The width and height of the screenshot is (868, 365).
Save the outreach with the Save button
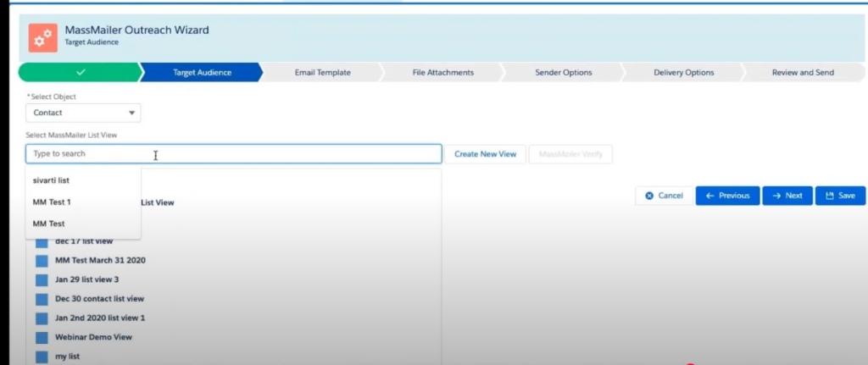840,196
